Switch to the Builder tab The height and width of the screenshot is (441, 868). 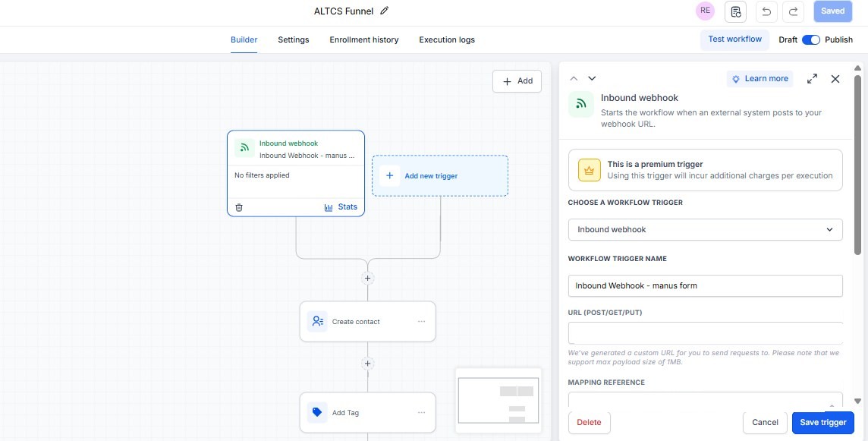(244, 40)
